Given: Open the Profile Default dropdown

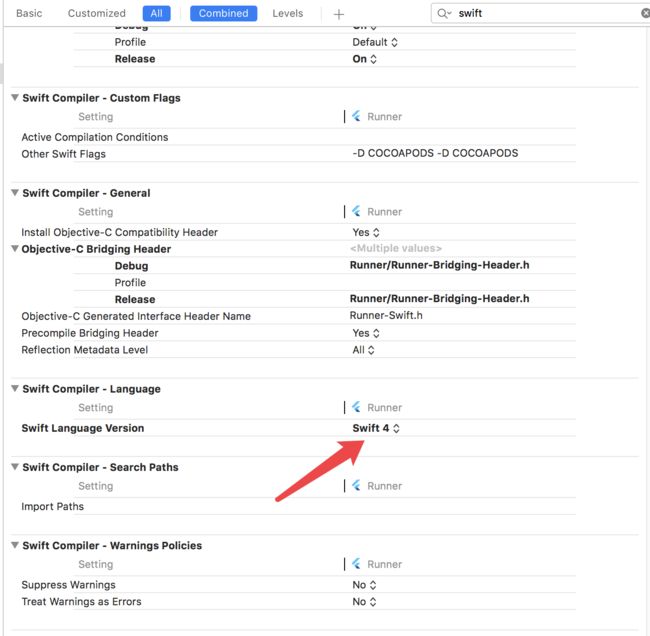Looking at the screenshot, I should pyautogui.click(x=375, y=42).
